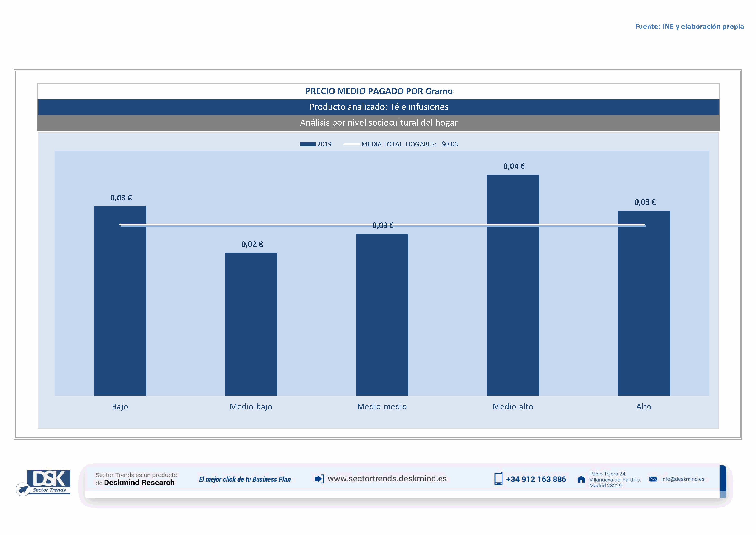Click the house address icon
The width and height of the screenshot is (756, 535).
[581, 479]
